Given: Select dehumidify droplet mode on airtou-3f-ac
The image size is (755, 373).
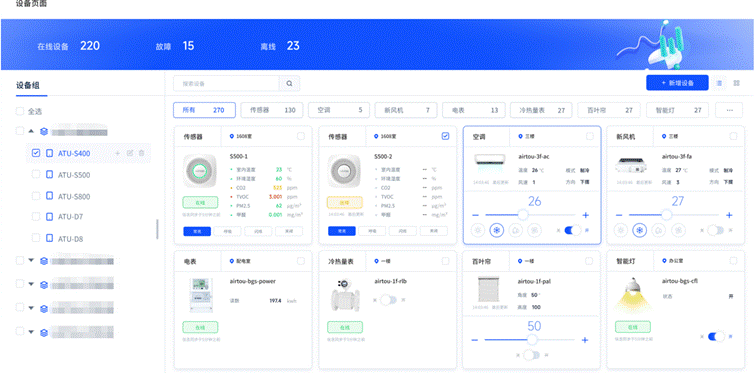Looking at the screenshot, I should tap(515, 231).
